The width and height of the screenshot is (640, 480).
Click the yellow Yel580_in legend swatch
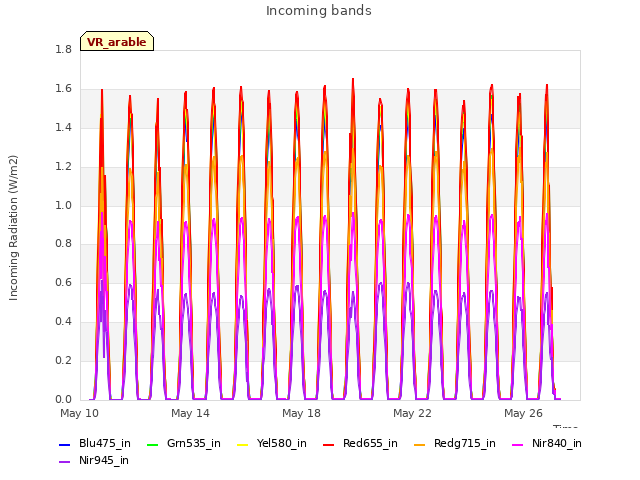pyautogui.click(x=242, y=444)
